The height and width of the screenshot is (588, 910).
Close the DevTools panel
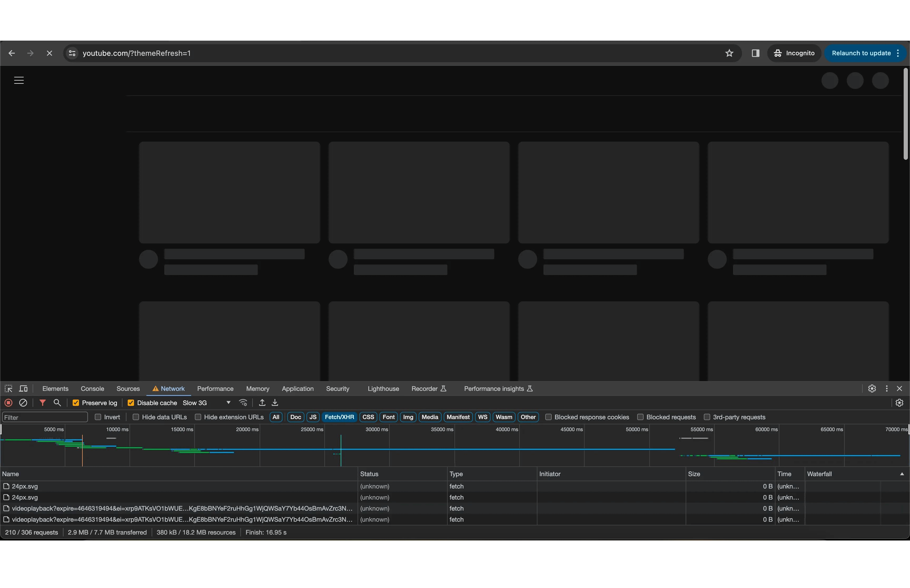click(x=899, y=389)
